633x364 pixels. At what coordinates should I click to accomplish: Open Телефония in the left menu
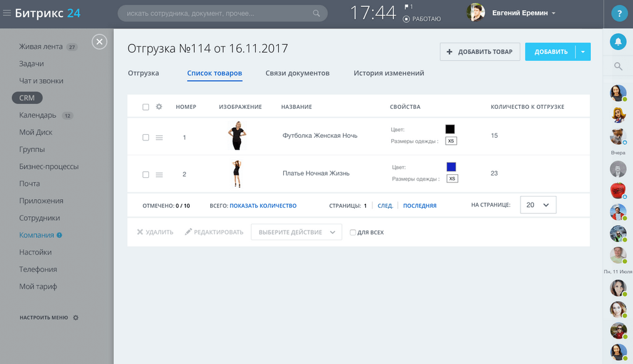click(x=38, y=269)
